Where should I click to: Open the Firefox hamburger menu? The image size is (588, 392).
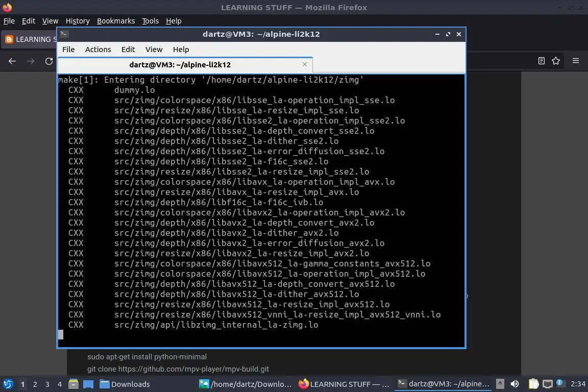point(576,61)
